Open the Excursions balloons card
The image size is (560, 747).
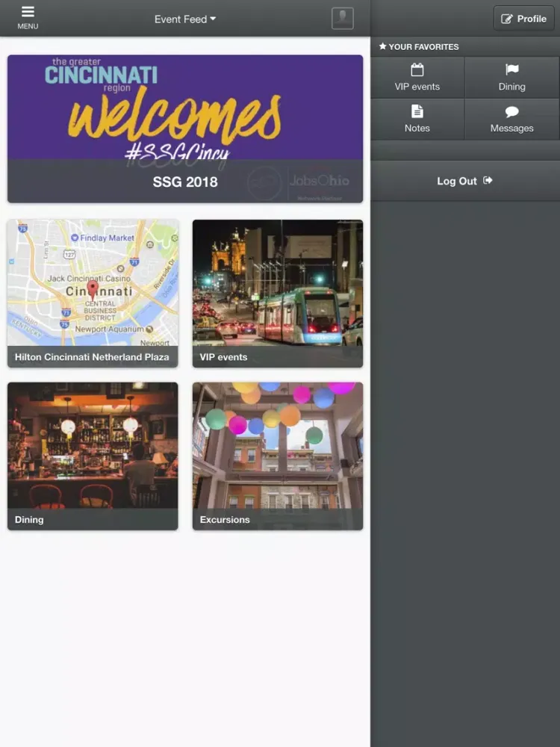coord(278,456)
